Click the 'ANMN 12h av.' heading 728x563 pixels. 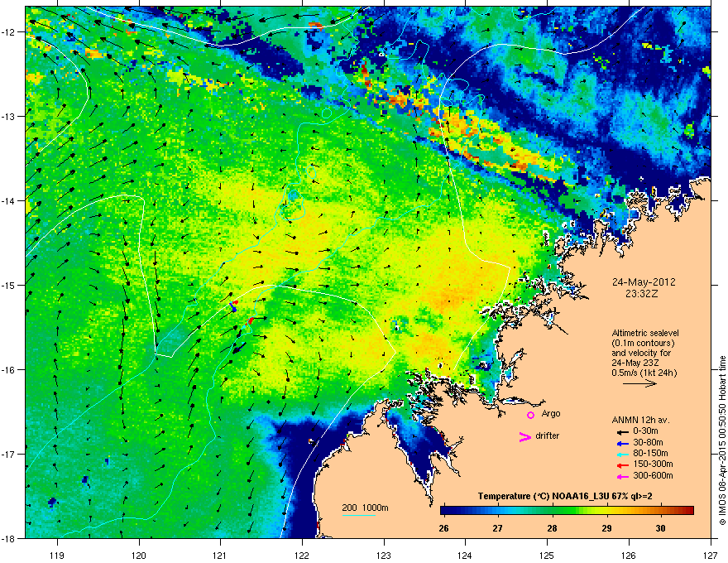pyautogui.click(x=640, y=420)
